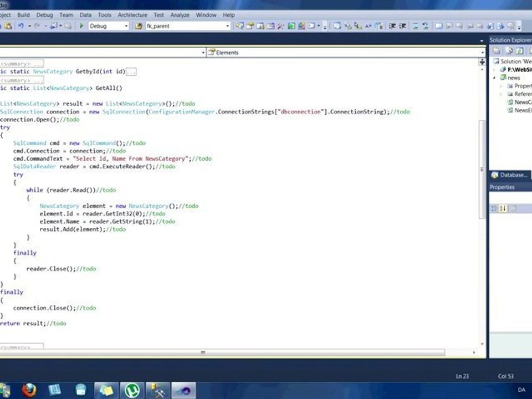Open the Architecture menu

point(132,15)
